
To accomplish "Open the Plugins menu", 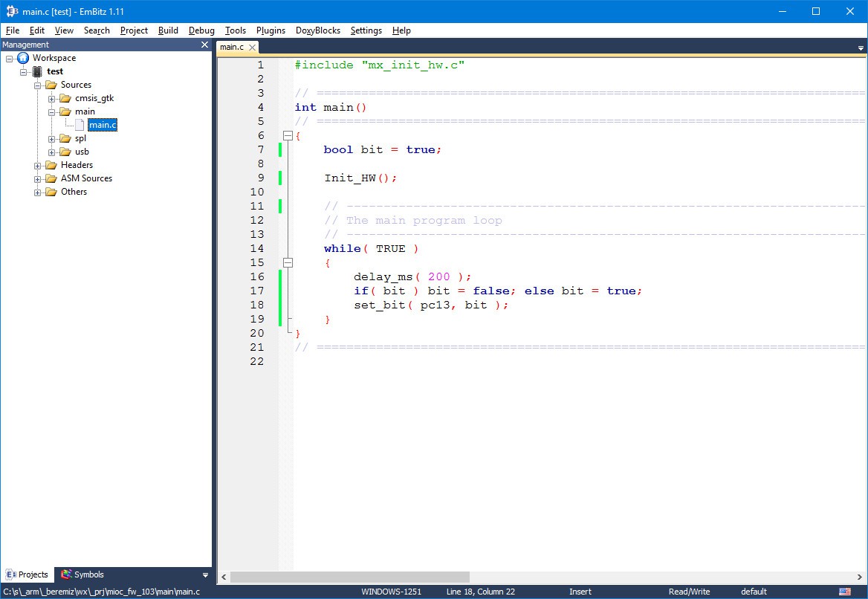I will [x=271, y=30].
